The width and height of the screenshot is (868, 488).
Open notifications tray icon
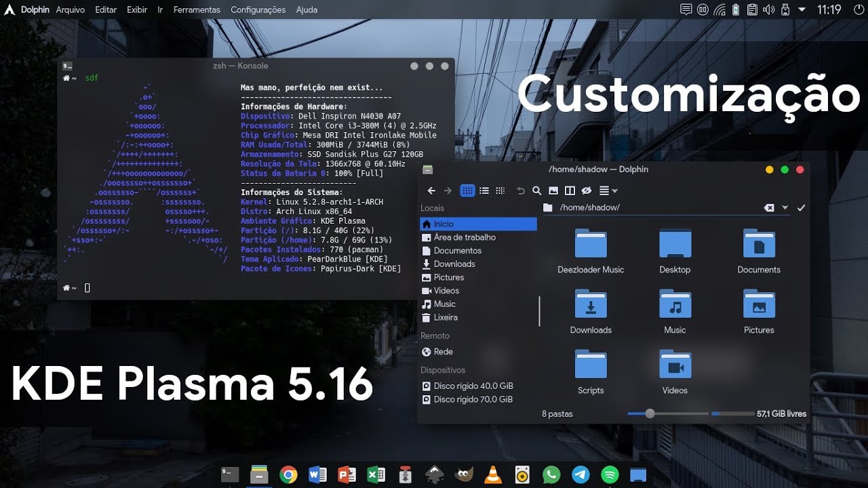pyautogui.click(x=686, y=9)
